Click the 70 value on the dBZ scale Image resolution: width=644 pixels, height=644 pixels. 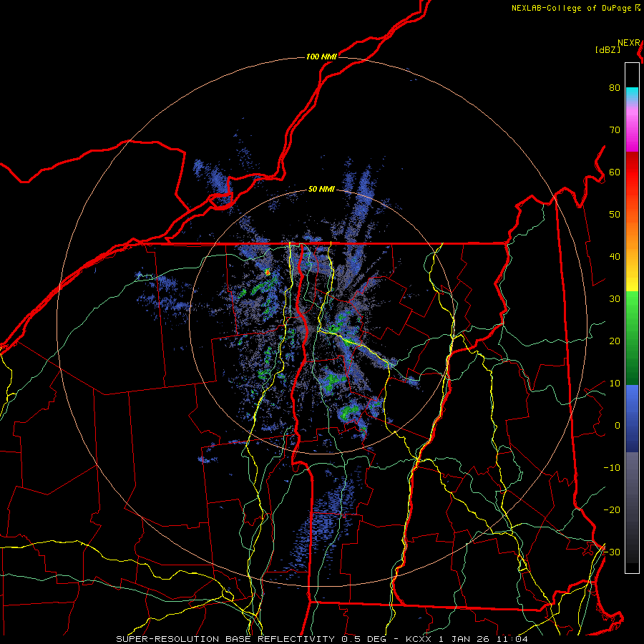click(x=615, y=130)
